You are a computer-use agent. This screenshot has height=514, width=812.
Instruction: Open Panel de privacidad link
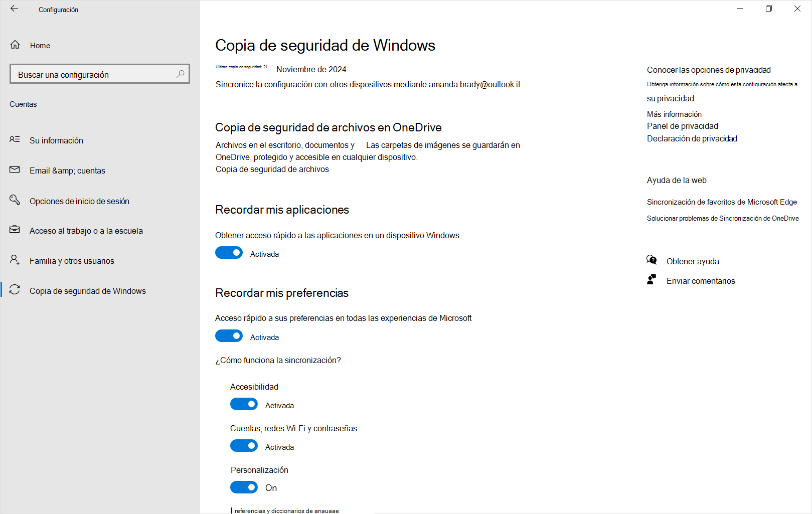coord(682,126)
